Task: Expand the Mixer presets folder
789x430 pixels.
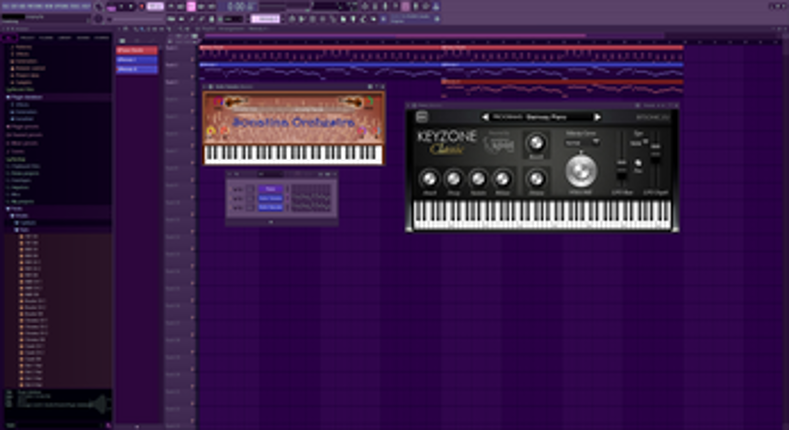Action: (23, 143)
